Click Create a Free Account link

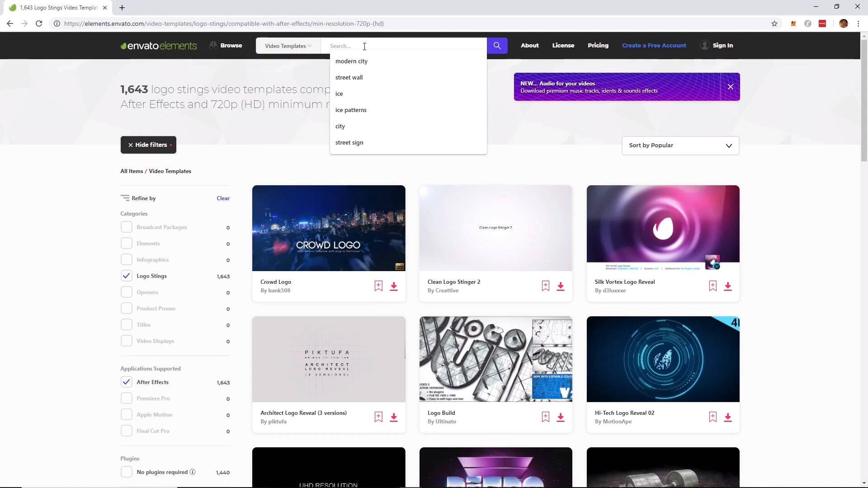(x=654, y=45)
